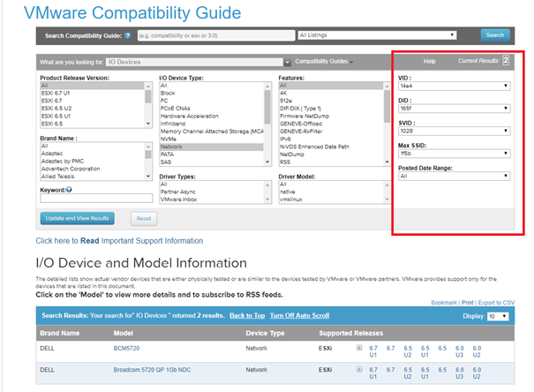Select vmklinux driver model

(x=331, y=200)
